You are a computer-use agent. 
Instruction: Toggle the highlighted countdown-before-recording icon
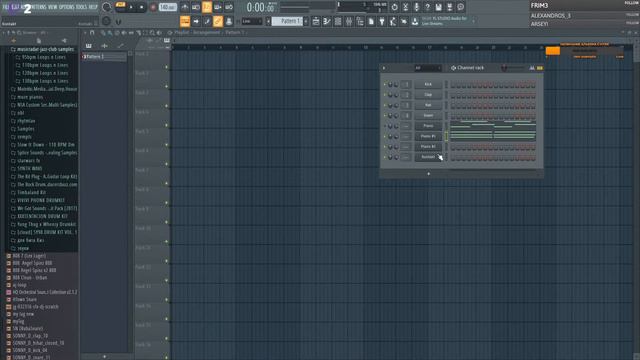pos(207,7)
